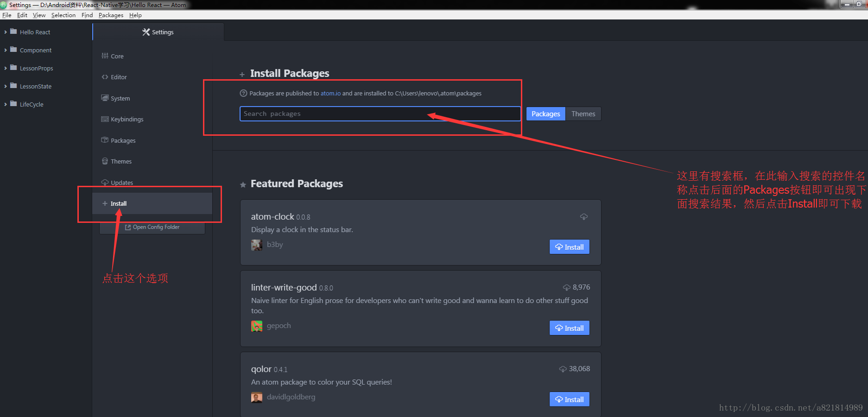
Task: Click the Editor code brackets icon
Action: (x=105, y=77)
